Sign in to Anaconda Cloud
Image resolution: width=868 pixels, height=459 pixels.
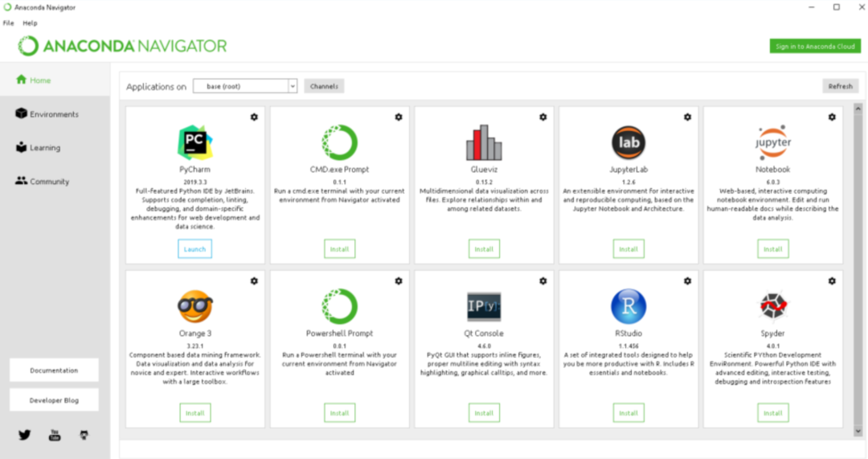pos(815,46)
